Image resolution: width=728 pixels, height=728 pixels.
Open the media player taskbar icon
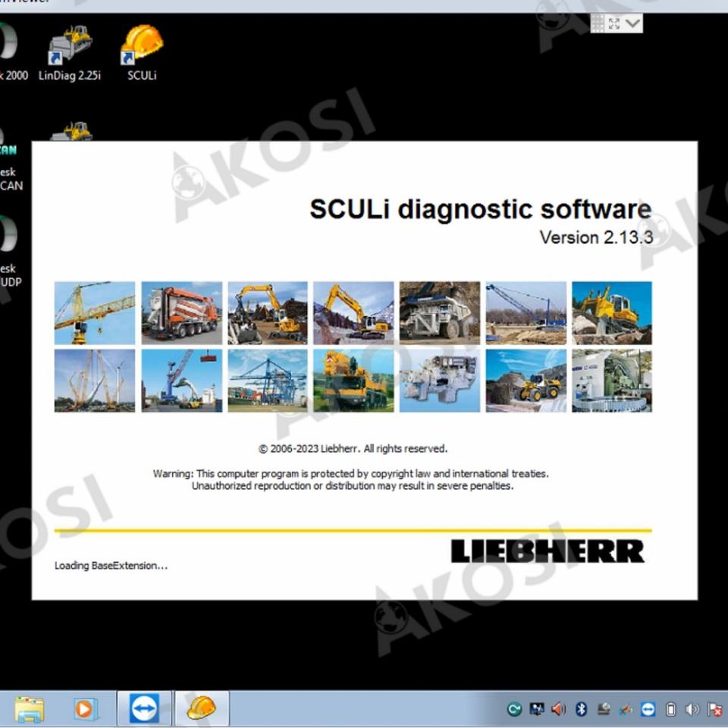click(84, 709)
